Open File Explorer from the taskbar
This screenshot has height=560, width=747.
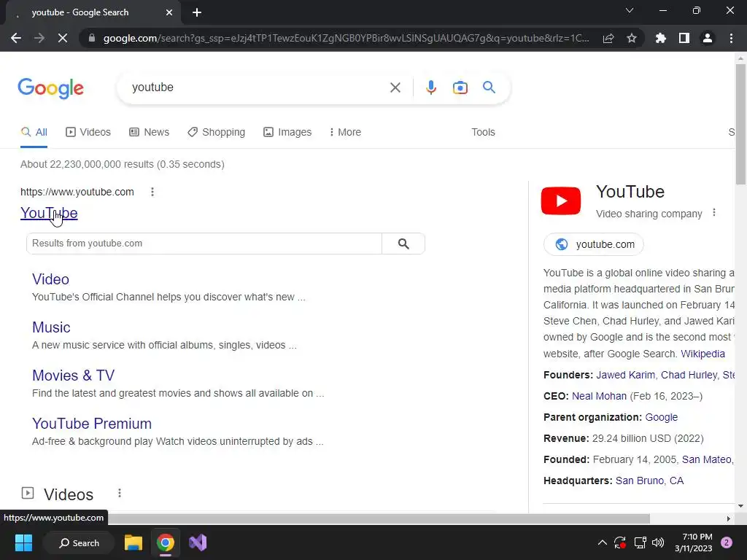coord(133,542)
